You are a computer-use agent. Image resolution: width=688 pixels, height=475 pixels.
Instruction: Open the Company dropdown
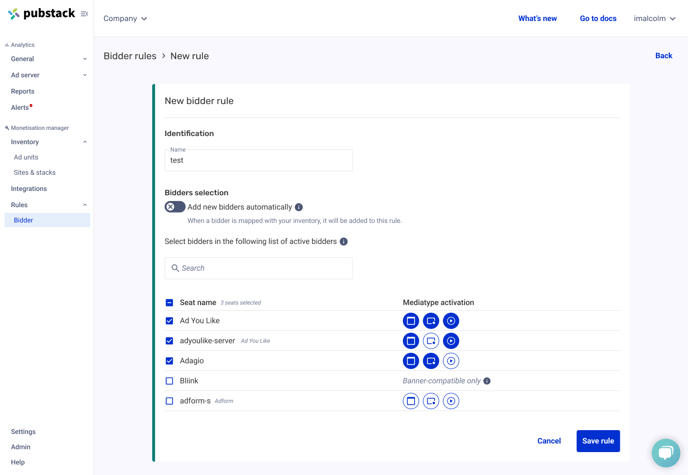click(125, 18)
